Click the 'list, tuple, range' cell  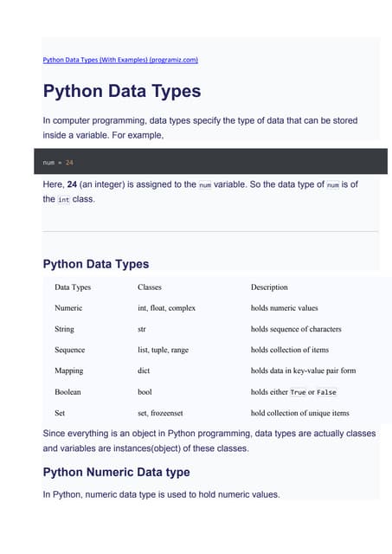pos(164,350)
